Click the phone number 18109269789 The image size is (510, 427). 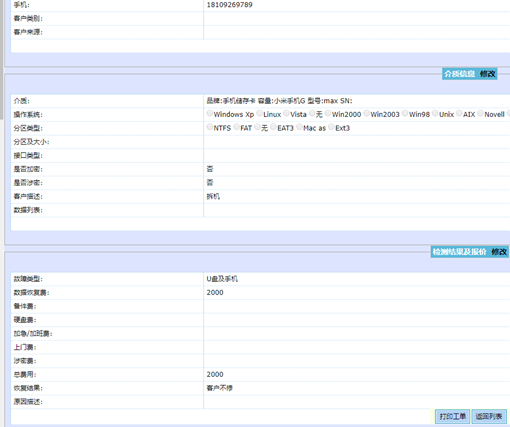click(230, 5)
